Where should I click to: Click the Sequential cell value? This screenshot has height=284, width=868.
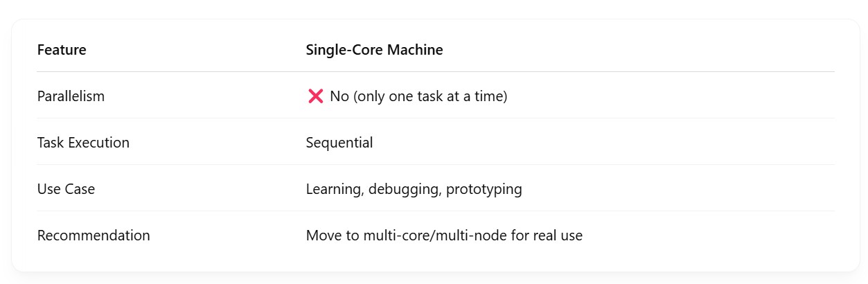click(339, 143)
